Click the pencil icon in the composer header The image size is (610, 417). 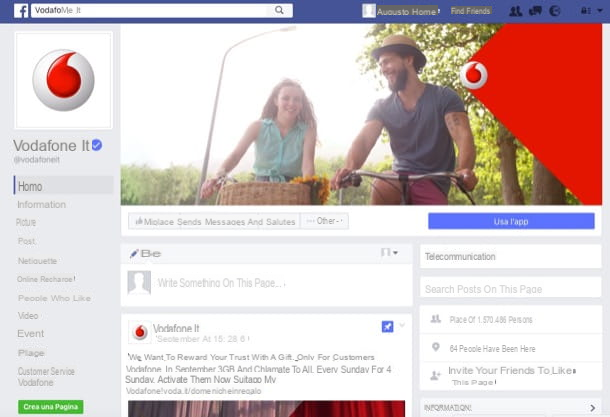tap(134, 254)
